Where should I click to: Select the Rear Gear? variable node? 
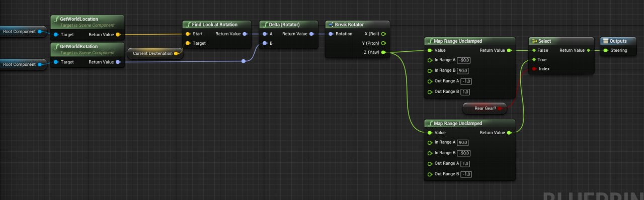pyautogui.click(x=485, y=108)
